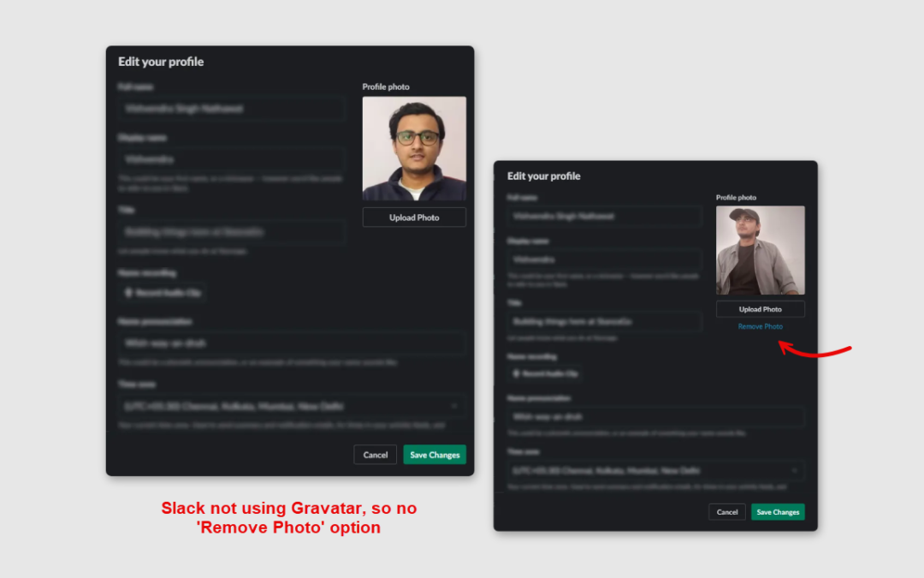924x578 pixels.
Task: Cancel editing in the right profile dialog
Action: [726, 512]
